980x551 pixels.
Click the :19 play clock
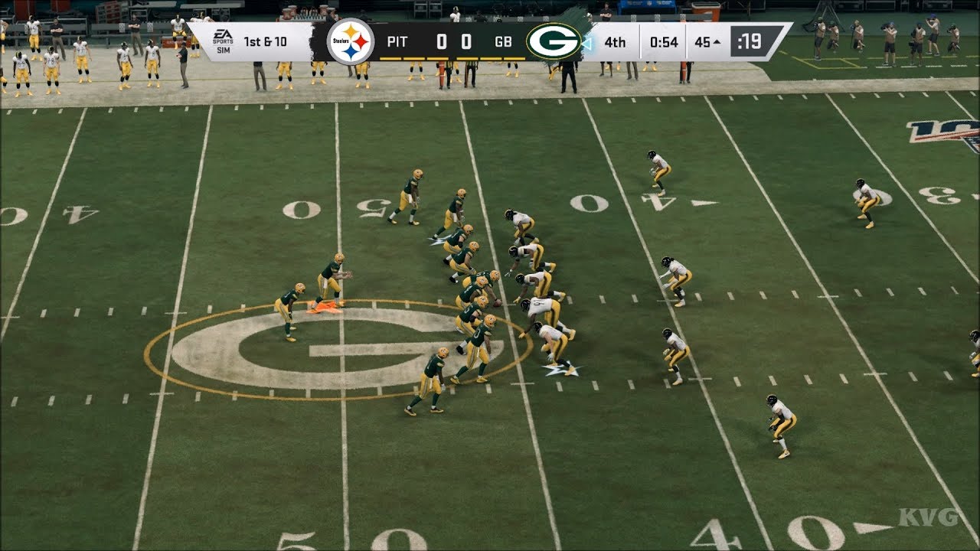(x=750, y=41)
